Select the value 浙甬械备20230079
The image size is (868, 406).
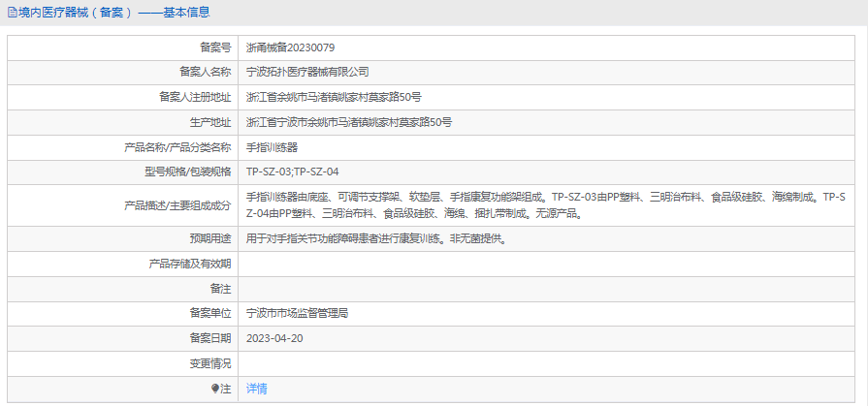click(290, 47)
